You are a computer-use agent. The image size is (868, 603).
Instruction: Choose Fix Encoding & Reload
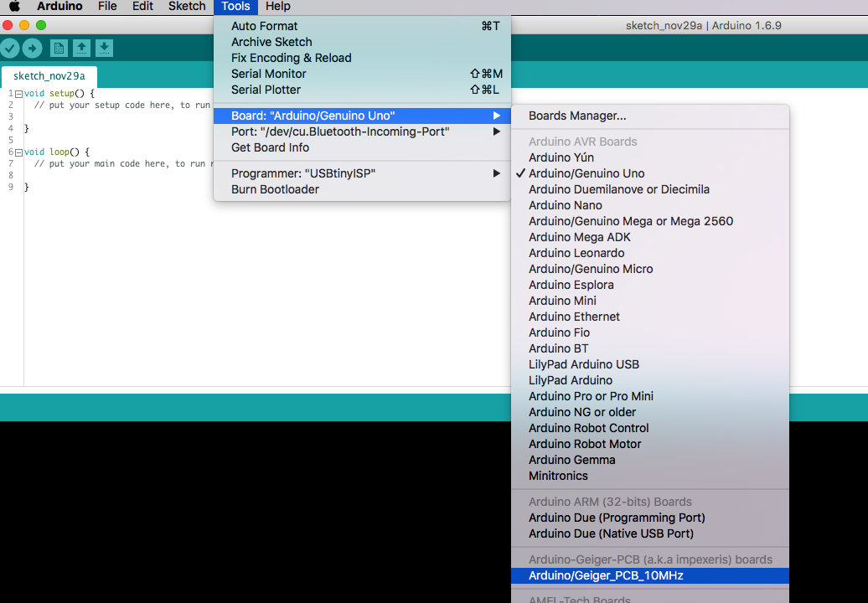pos(362,58)
